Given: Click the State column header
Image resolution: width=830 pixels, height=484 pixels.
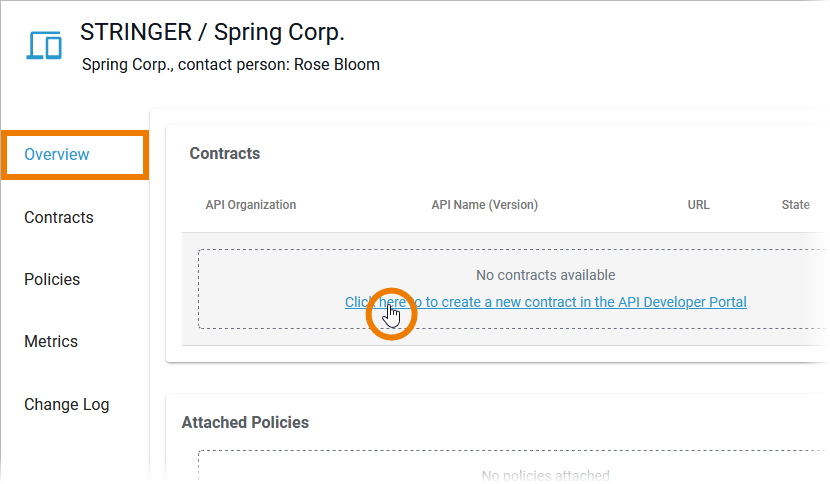Looking at the screenshot, I should point(796,205).
